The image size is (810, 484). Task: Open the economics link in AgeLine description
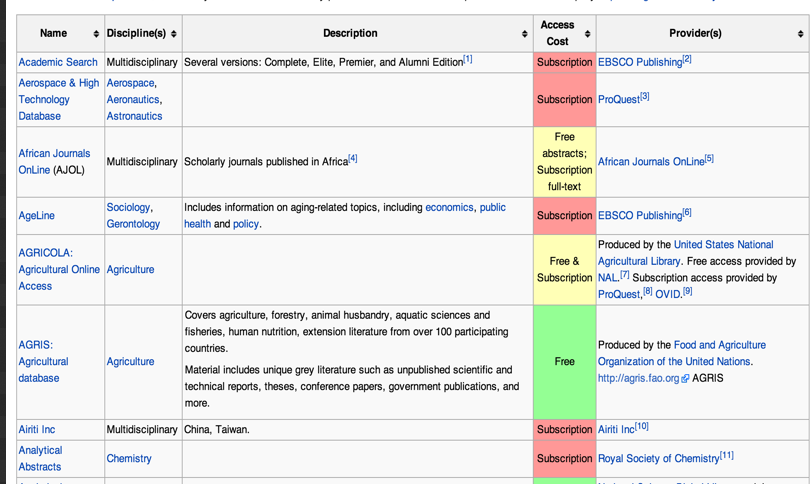tap(449, 207)
